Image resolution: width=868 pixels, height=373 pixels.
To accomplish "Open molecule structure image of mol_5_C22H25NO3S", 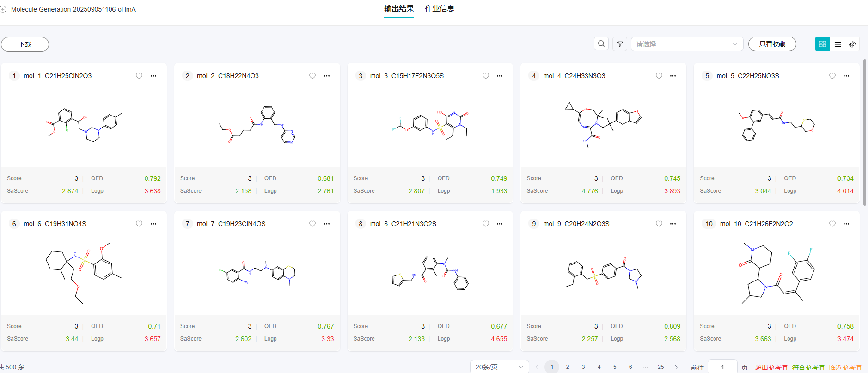I will point(776,125).
